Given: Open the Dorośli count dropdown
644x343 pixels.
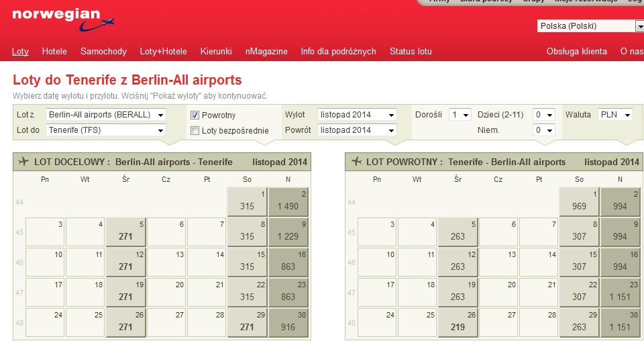Looking at the screenshot, I should pyautogui.click(x=460, y=115).
